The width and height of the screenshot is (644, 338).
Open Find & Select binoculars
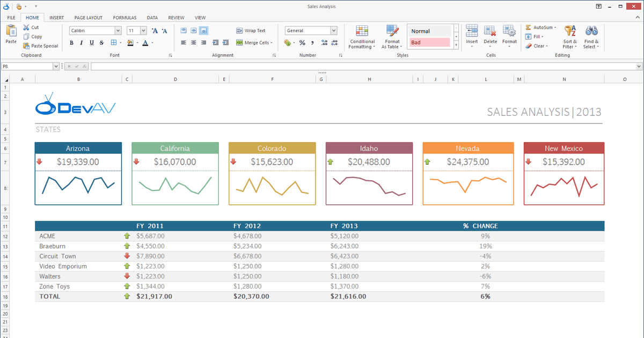coord(591,31)
